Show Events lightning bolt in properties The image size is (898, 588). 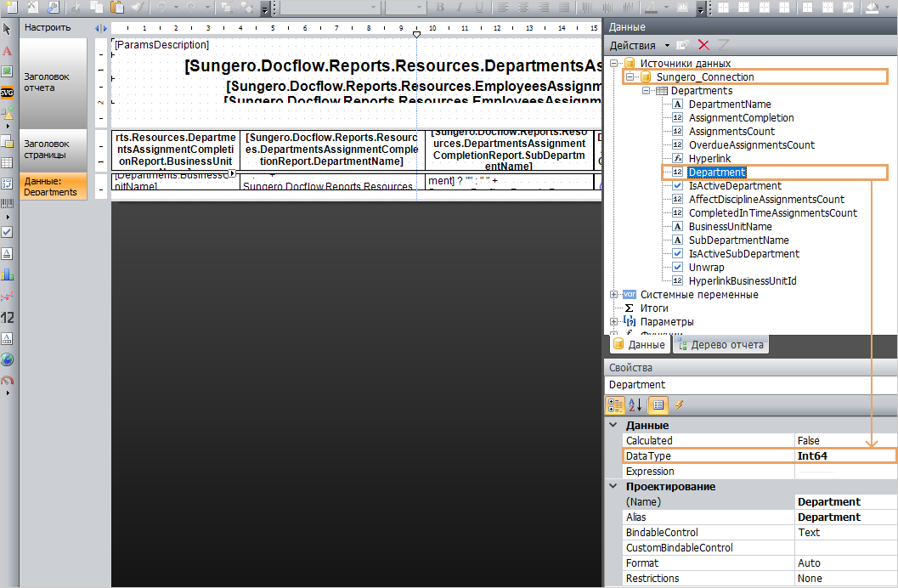click(680, 405)
